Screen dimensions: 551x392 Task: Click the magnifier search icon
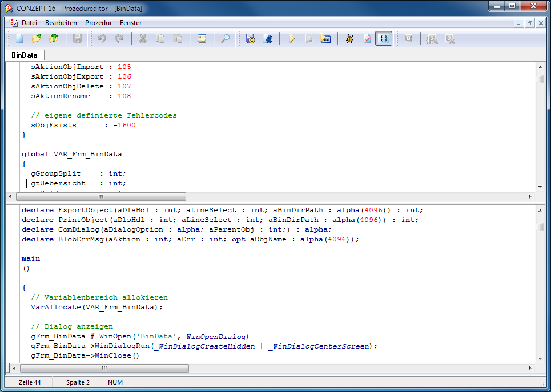tap(226, 39)
